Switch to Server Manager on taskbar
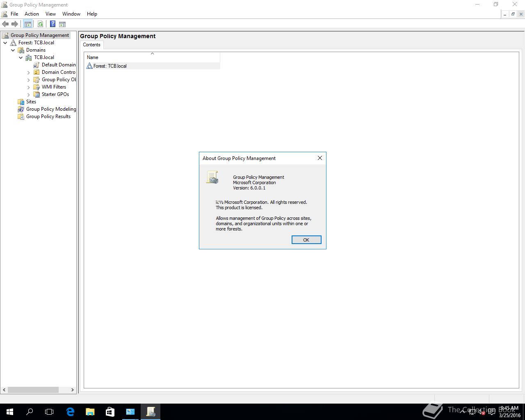 click(x=130, y=412)
